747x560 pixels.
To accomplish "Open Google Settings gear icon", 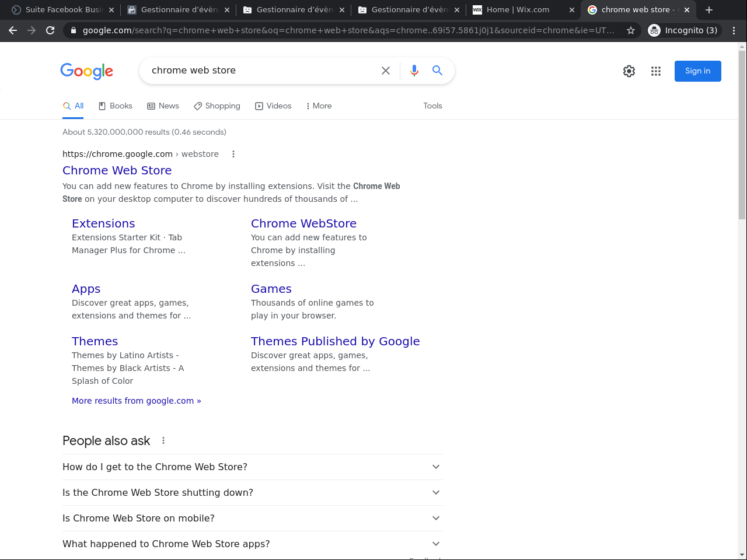I will click(x=629, y=71).
